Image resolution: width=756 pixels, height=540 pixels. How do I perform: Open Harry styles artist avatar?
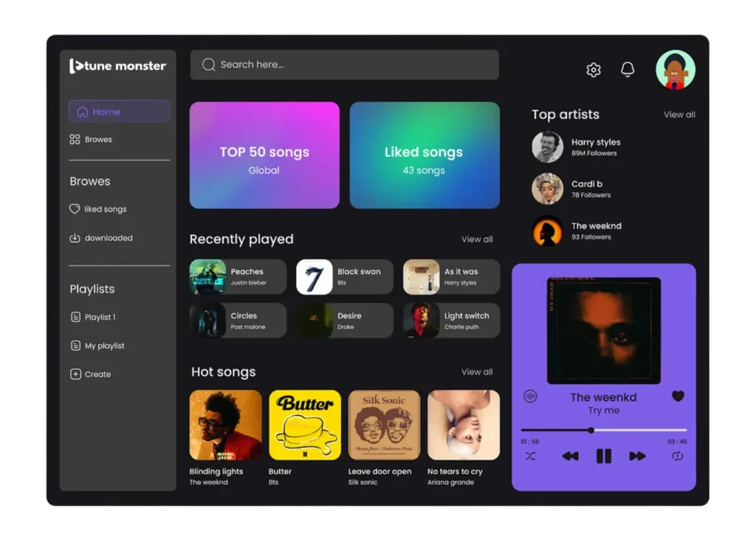[547, 147]
